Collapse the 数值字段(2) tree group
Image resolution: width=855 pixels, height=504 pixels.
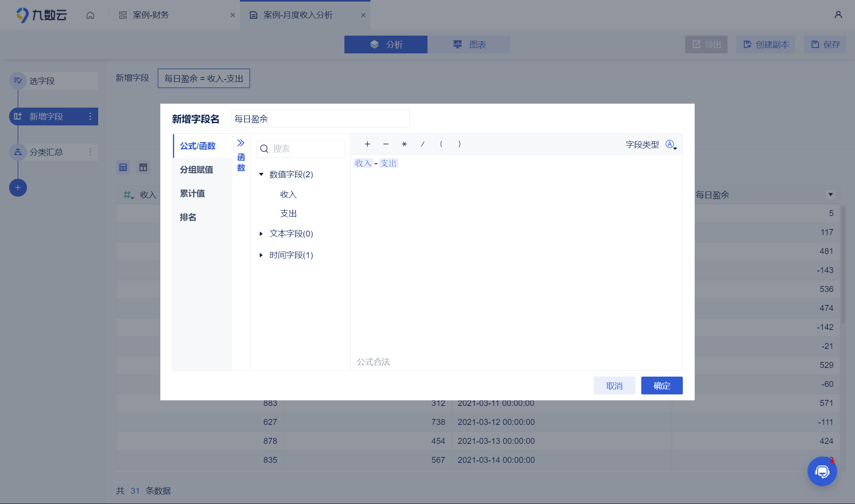(261, 174)
